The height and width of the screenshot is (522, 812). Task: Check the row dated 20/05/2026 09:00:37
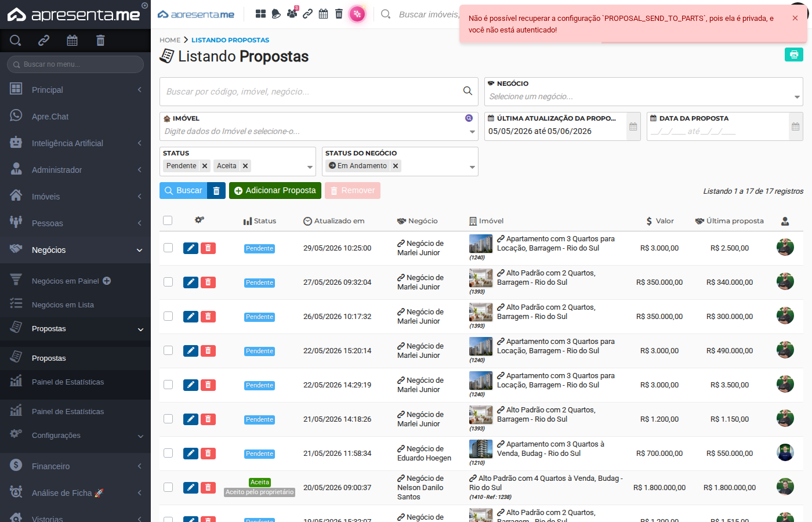(x=168, y=487)
